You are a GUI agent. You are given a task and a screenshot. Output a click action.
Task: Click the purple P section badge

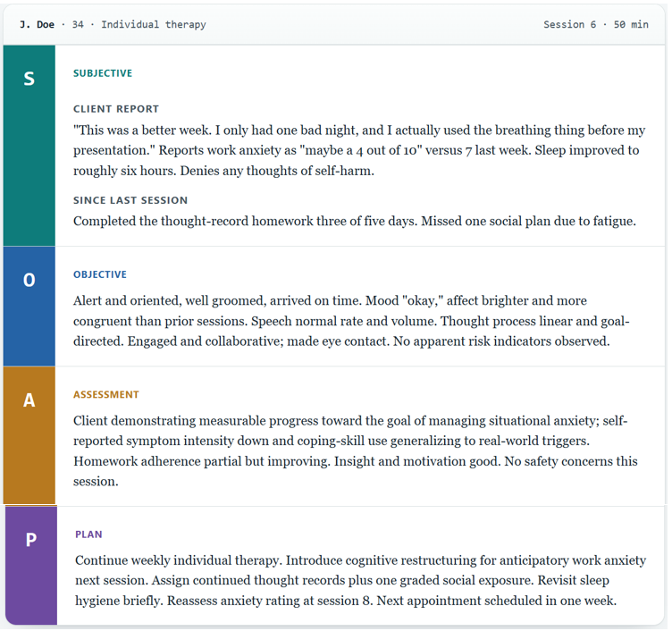(31, 566)
